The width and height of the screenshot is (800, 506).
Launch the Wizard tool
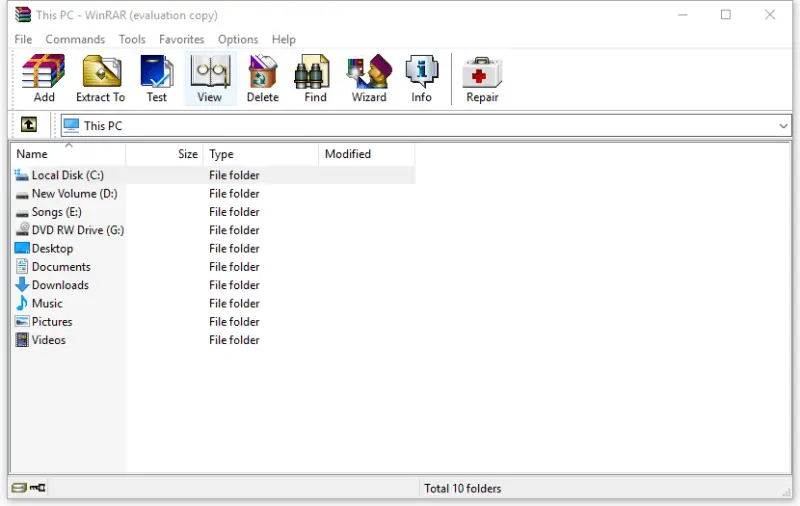pyautogui.click(x=369, y=79)
